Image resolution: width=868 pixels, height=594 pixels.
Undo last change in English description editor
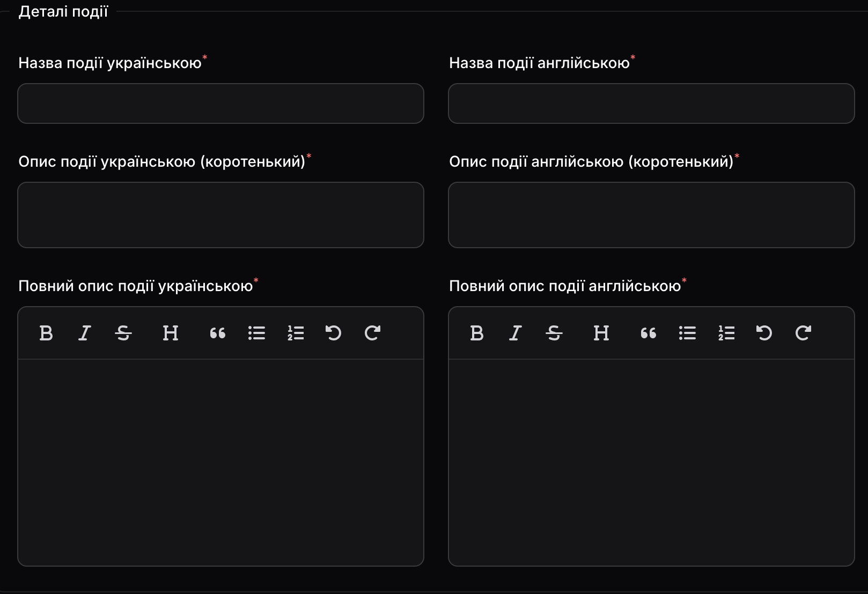(764, 333)
